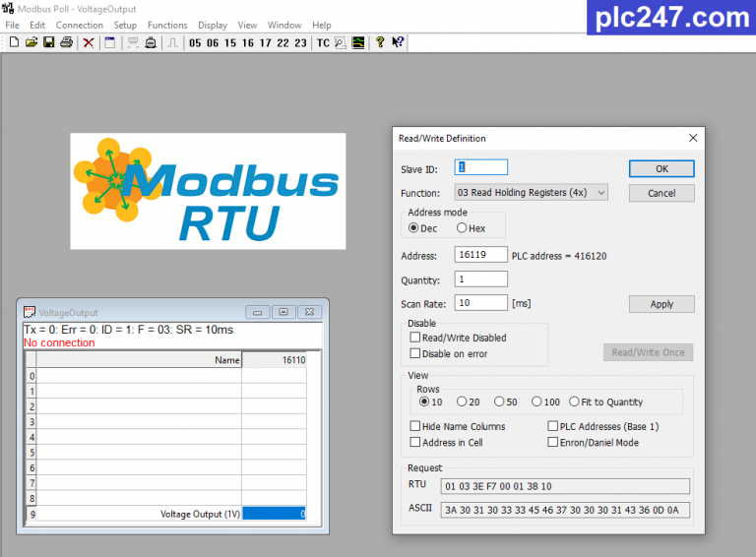Open the View menu
The width and height of the screenshot is (756, 557).
pos(247,25)
